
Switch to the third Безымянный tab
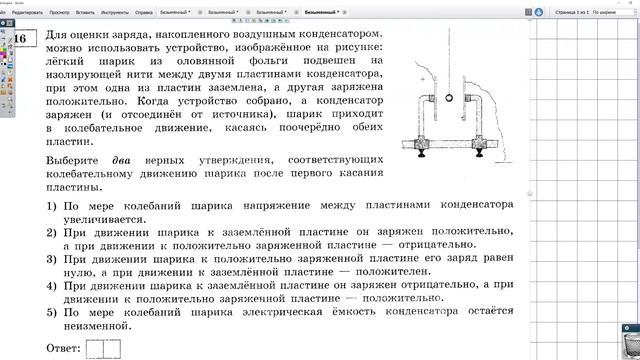271,12
